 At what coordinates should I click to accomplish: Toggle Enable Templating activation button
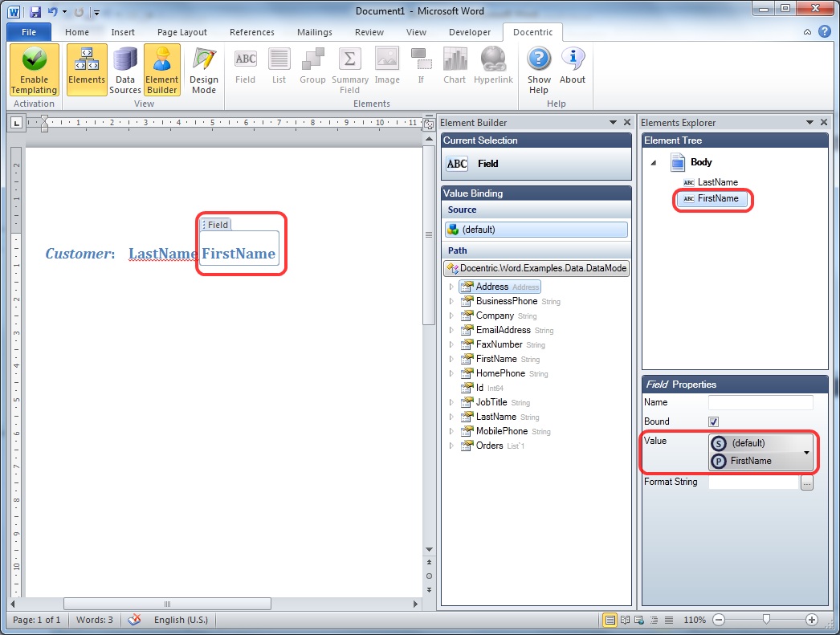tap(35, 70)
